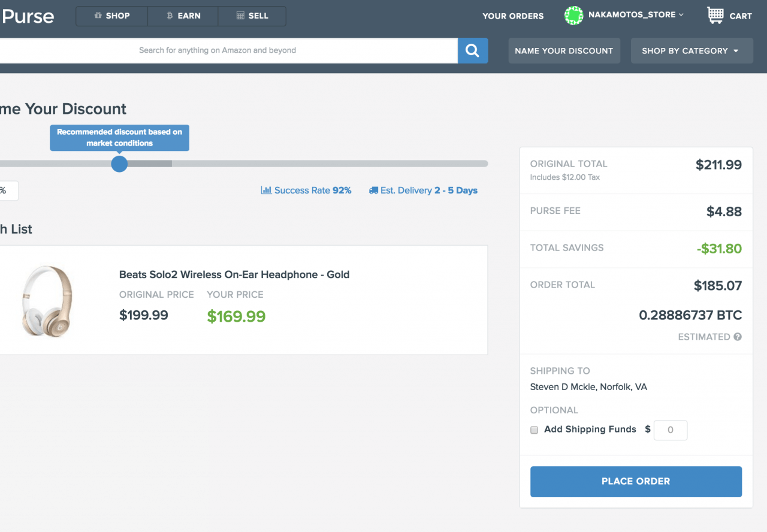Viewport: 767px width, 532px height.
Task: Open the SHOP menu tab
Action: click(x=111, y=16)
